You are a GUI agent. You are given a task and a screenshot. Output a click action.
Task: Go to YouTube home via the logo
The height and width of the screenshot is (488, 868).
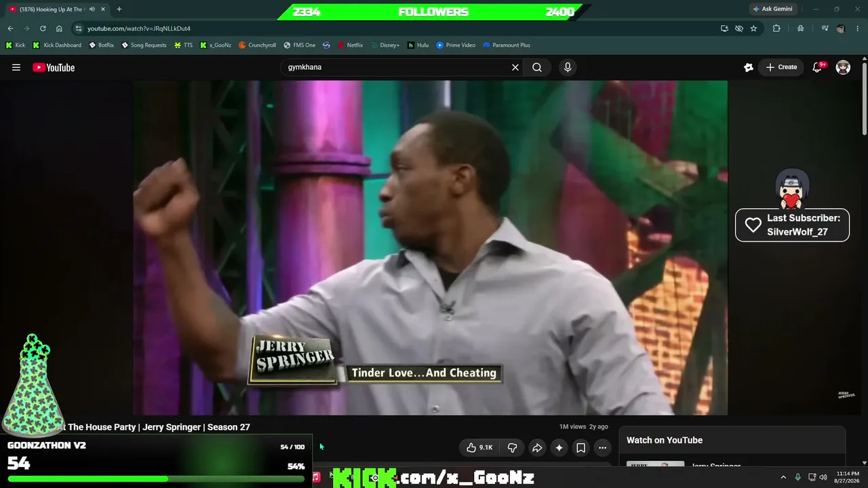[54, 67]
